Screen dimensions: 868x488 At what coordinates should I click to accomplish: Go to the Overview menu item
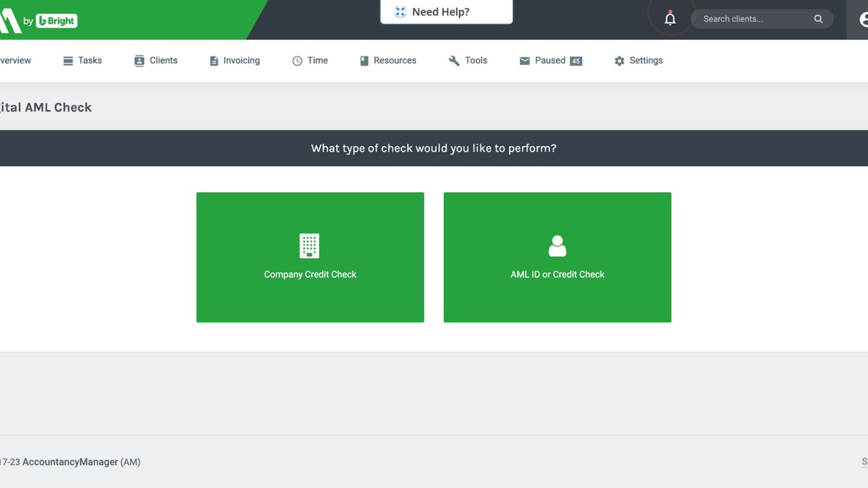pyautogui.click(x=15, y=61)
